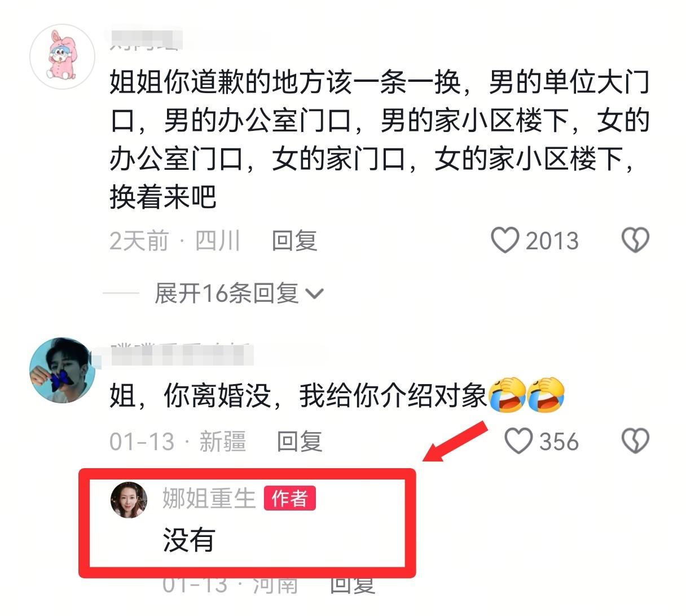The width and height of the screenshot is (686, 616).
Task: Like the comment with 2013 likes
Action: (x=504, y=241)
